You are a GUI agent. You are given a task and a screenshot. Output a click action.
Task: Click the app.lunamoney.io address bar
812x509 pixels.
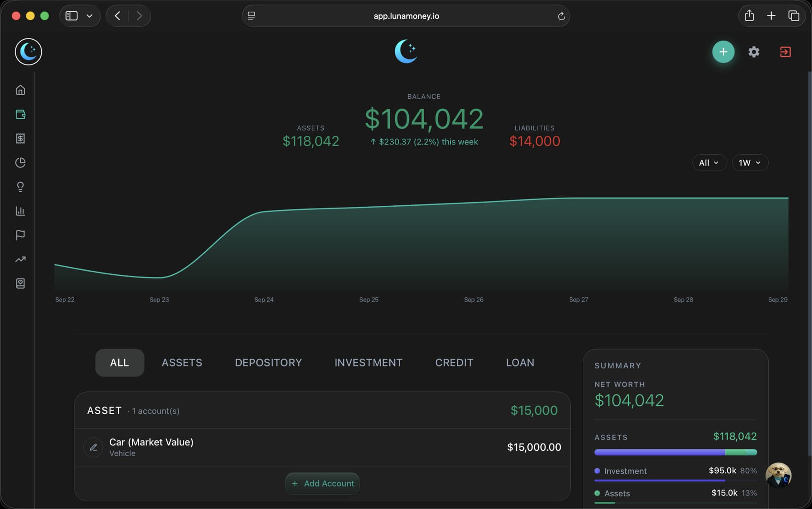point(406,16)
